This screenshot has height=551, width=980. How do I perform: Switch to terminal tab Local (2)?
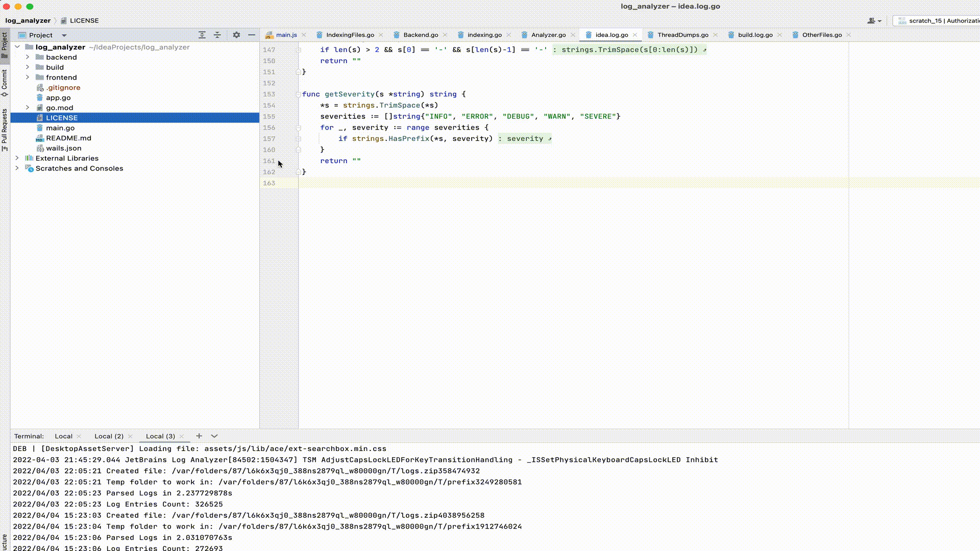109,436
